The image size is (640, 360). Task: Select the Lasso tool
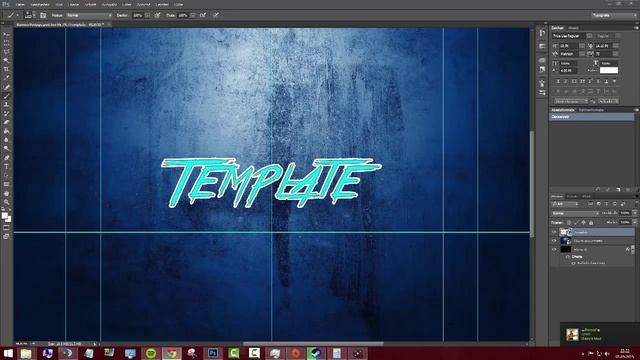tap(6, 52)
